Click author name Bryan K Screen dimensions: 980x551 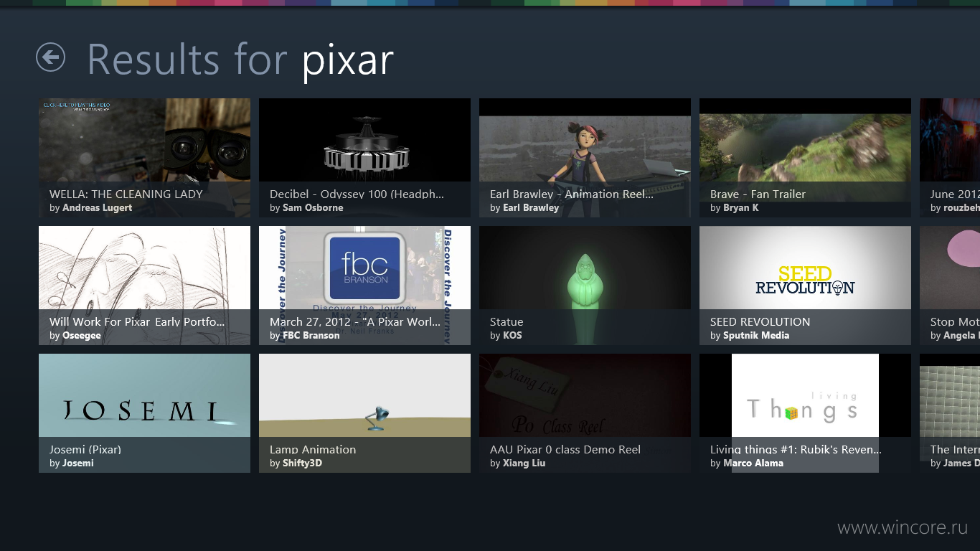point(741,208)
